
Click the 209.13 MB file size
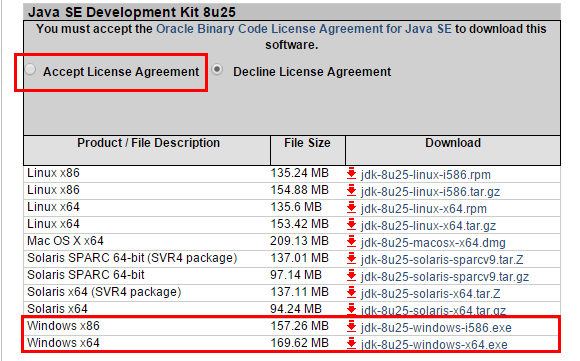pos(299,241)
